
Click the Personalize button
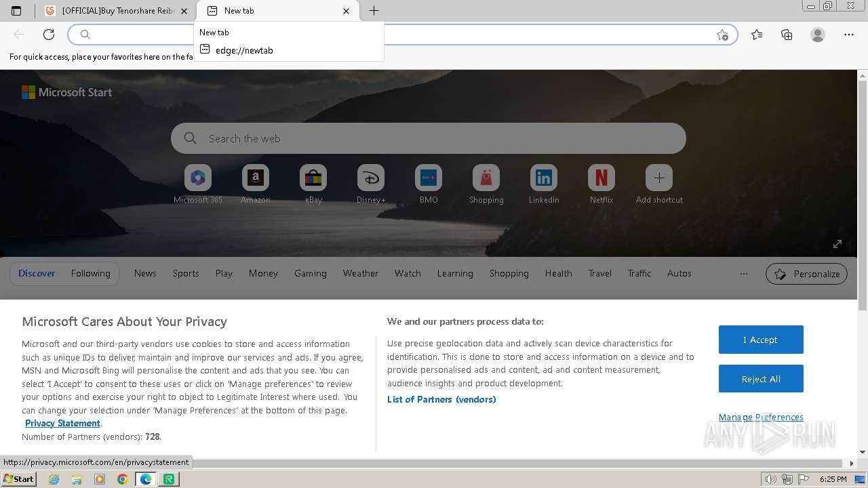pyautogui.click(x=806, y=274)
